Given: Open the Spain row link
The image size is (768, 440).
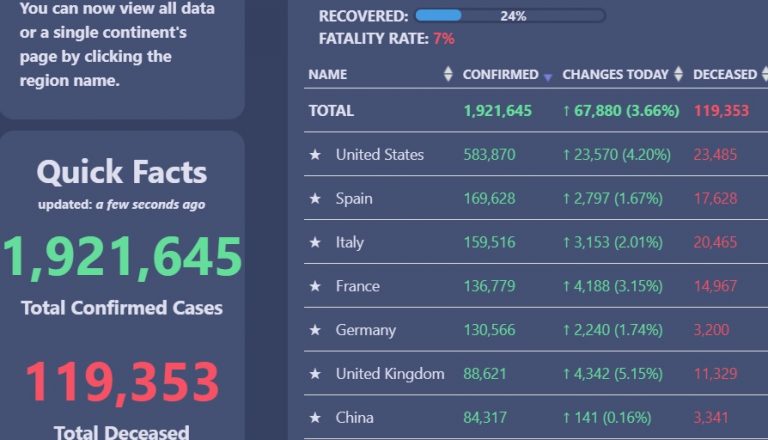Looking at the screenshot, I should pyautogui.click(x=354, y=198).
